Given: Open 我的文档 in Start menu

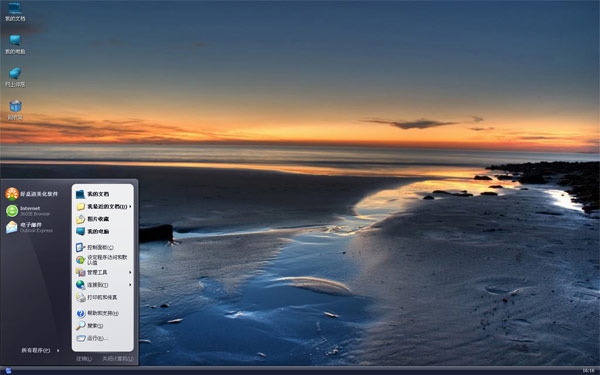Looking at the screenshot, I should (103, 194).
